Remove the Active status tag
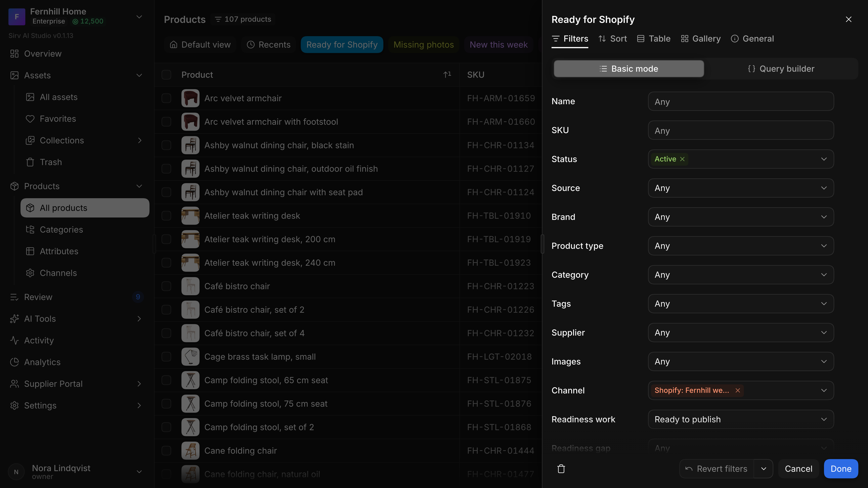Image resolution: width=868 pixels, height=488 pixels. (x=682, y=159)
